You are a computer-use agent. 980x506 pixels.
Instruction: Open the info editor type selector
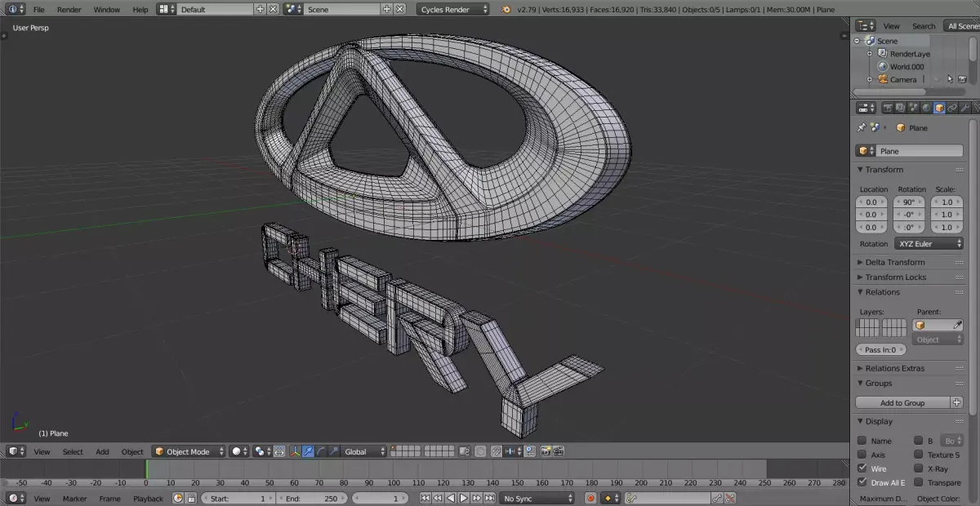16,9
